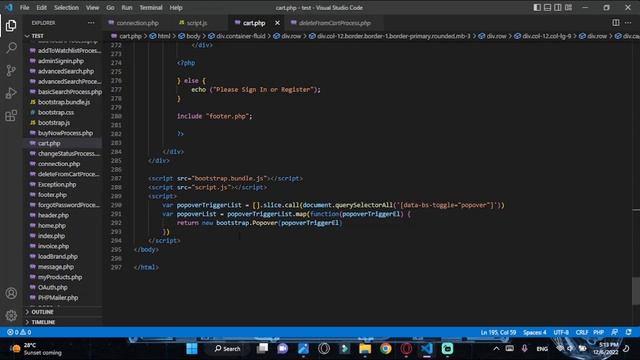Viewport: 640px width, 360px height.
Task: Open the Selection menu
Action: [x=66, y=8]
